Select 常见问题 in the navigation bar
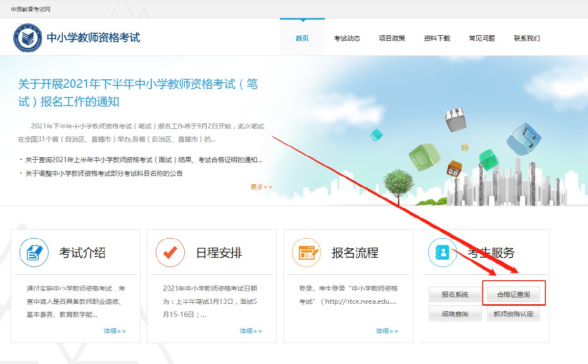This screenshot has height=364, width=588. tap(482, 38)
